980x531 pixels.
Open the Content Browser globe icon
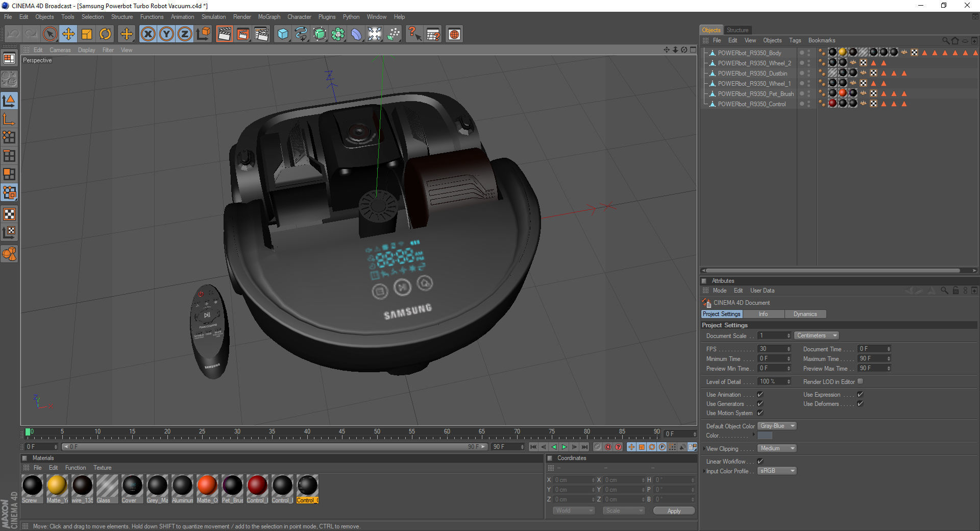point(454,34)
